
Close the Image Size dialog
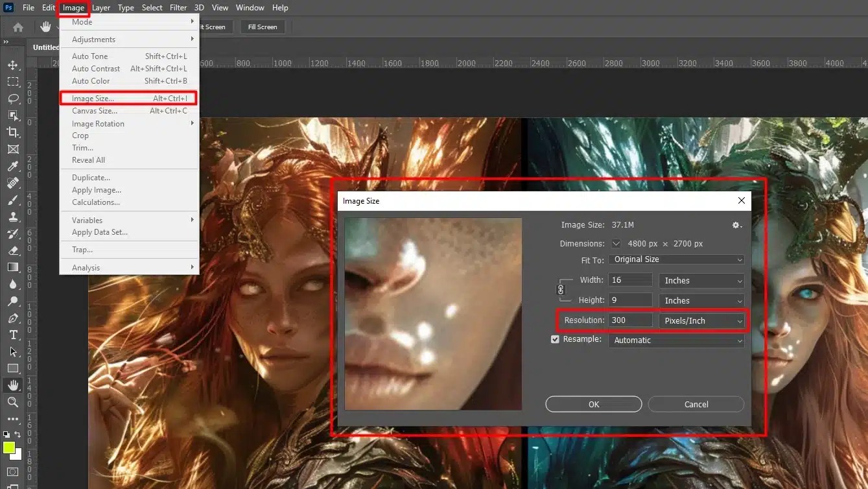[x=742, y=201]
